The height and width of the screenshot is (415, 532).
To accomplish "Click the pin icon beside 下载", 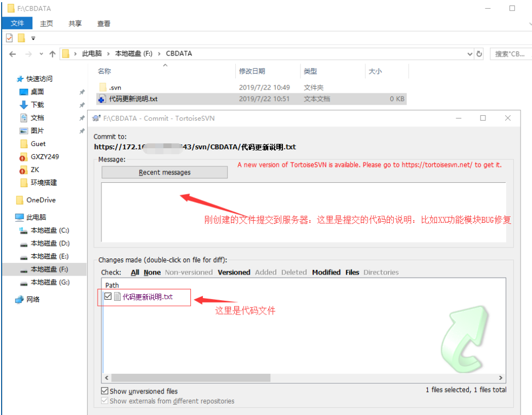I will (x=82, y=105).
